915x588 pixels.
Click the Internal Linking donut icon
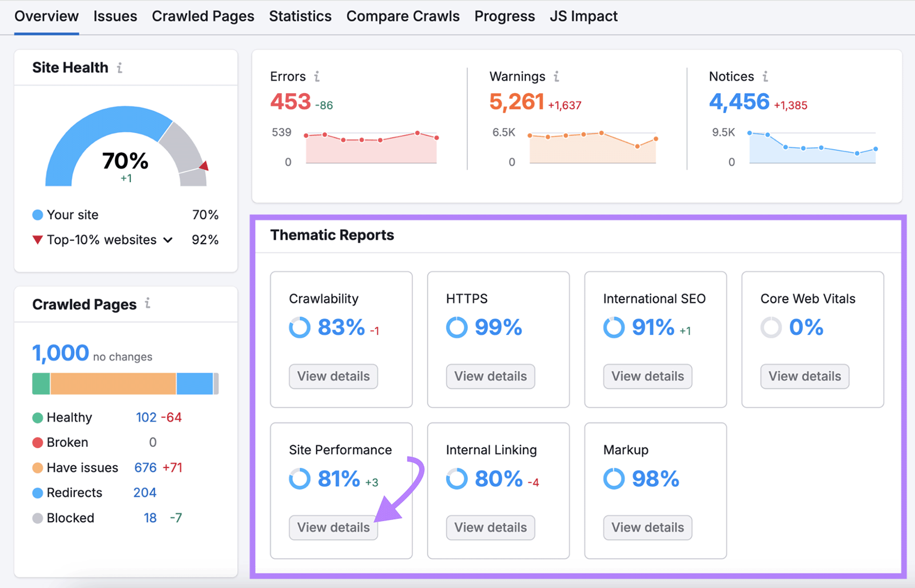pyautogui.click(x=456, y=479)
